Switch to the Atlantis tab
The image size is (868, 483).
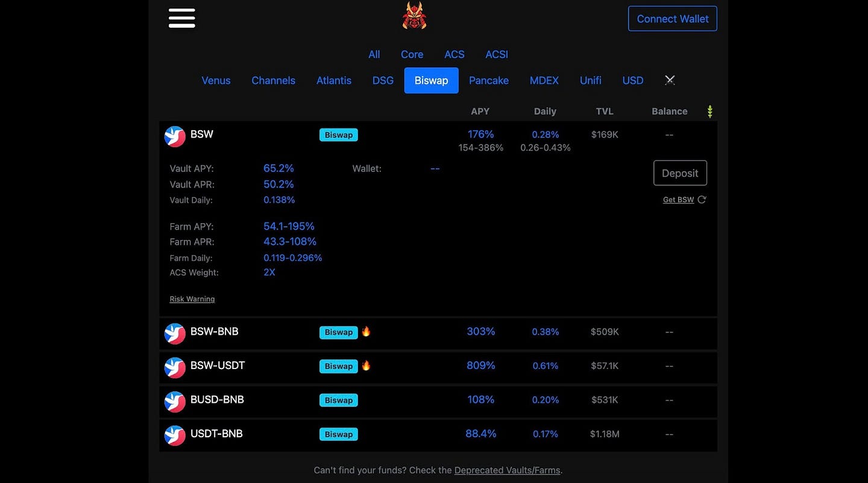click(x=334, y=80)
